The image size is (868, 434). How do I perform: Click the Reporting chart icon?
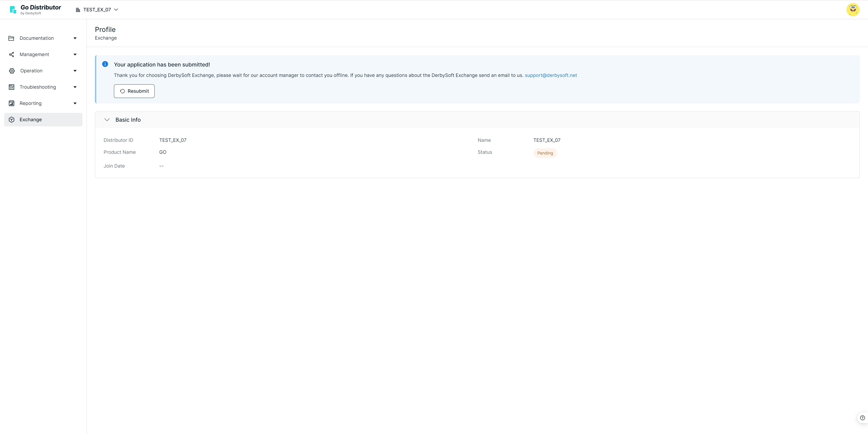pos(11,103)
